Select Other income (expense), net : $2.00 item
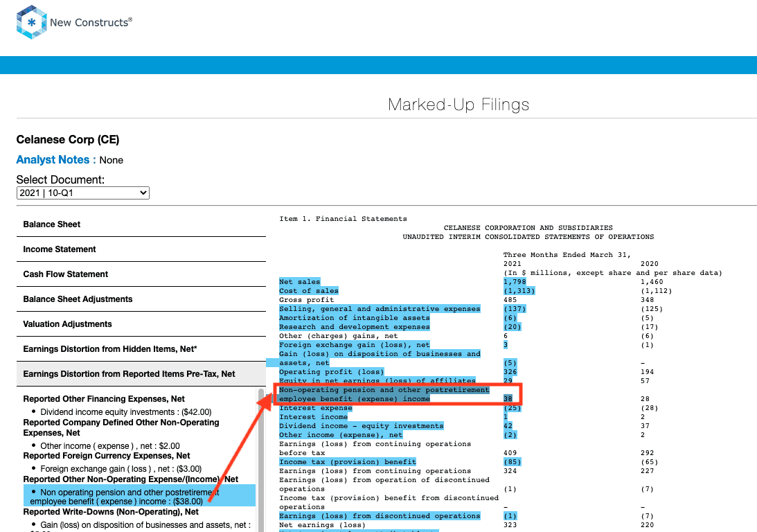Viewport: 757px width, 532px height. (x=109, y=446)
